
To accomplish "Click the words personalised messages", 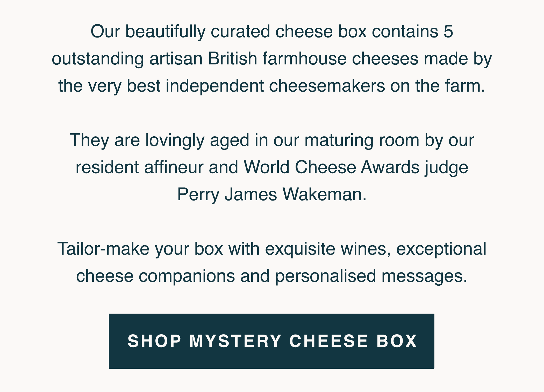I will [371, 276].
